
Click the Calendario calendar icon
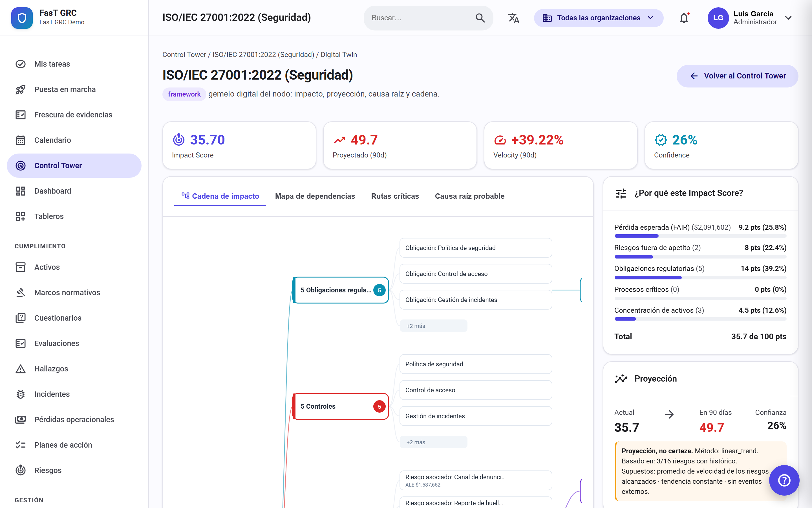(21, 140)
